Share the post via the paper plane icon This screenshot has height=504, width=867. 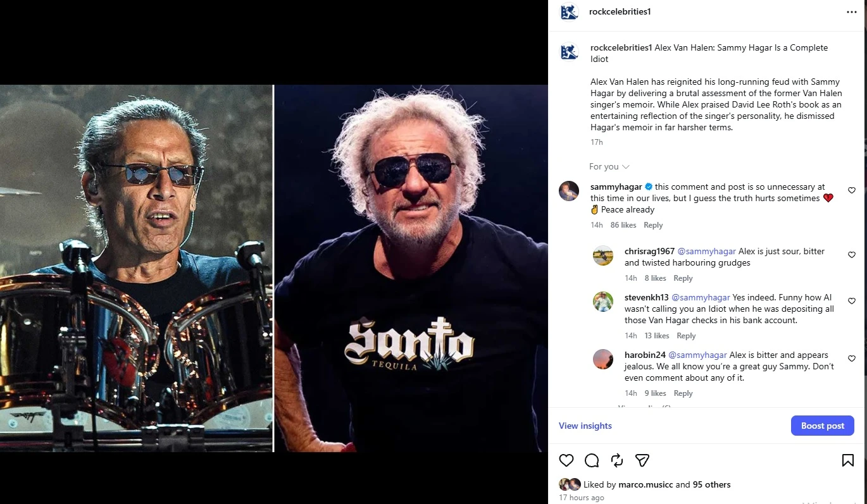(x=642, y=460)
